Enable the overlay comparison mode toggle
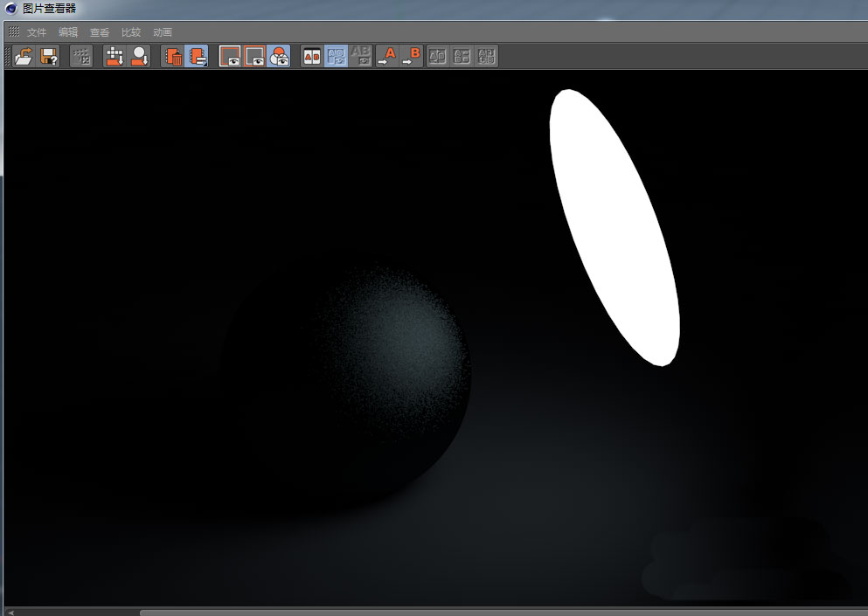Image resolution: width=868 pixels, height=616 pixels. 278,56
